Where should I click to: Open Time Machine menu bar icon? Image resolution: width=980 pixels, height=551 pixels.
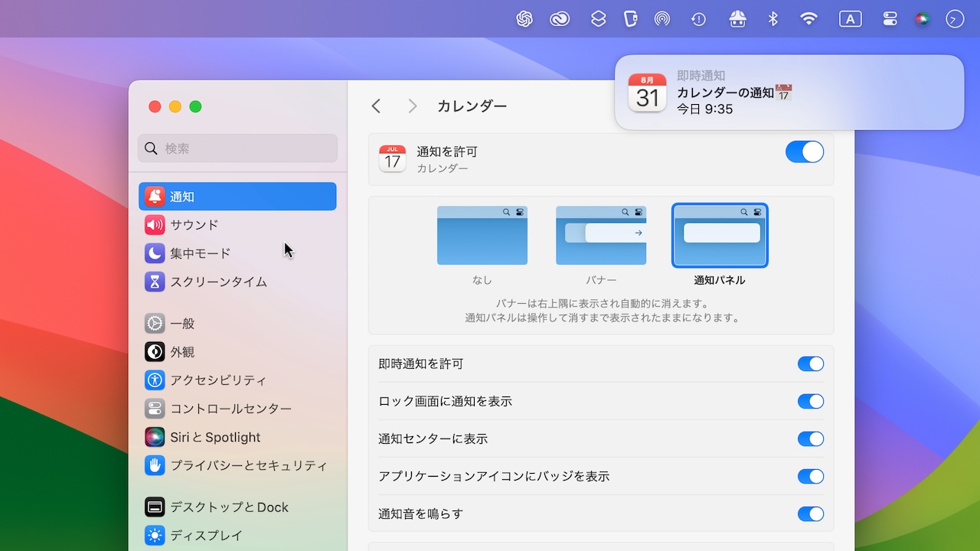698,19
